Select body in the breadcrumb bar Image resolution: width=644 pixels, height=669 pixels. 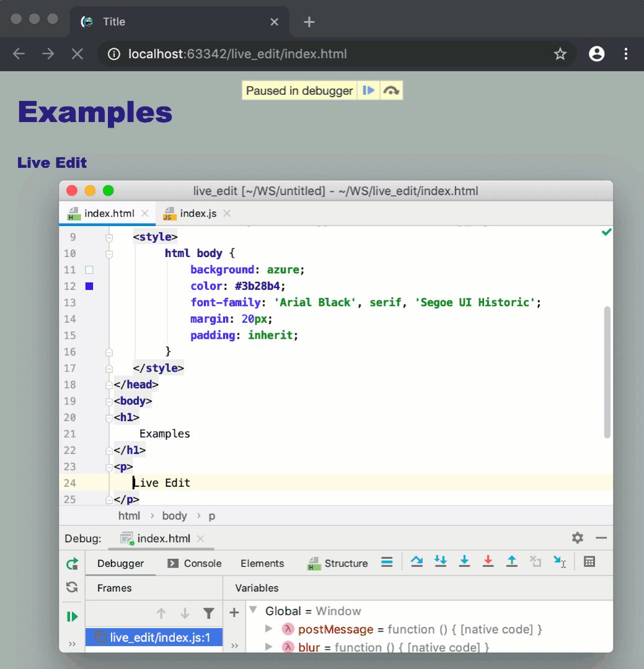[x=174, y=515]
